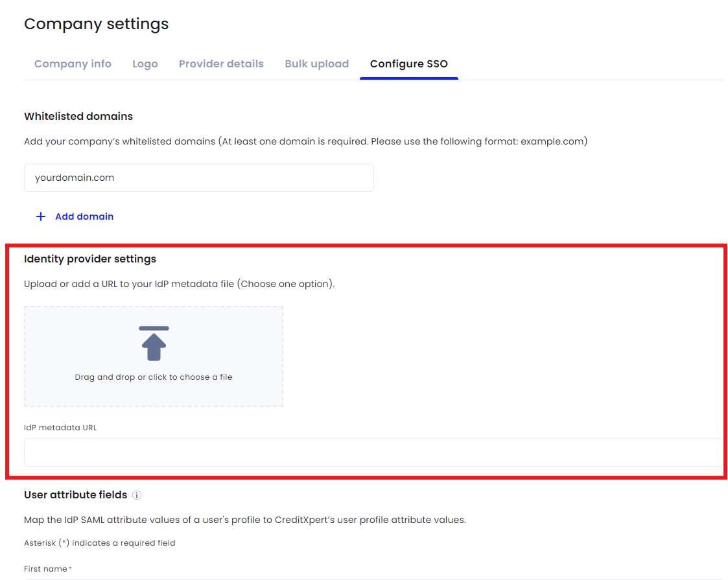Screen dimensions: 728x580
Task: Click the Add domain link
Action: (84, 216)
